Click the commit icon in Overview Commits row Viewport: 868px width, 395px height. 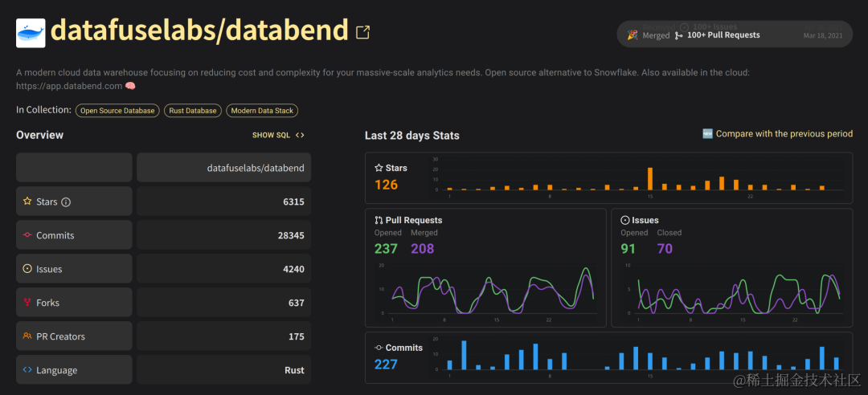pyautogui.click(x=27, y=235)
